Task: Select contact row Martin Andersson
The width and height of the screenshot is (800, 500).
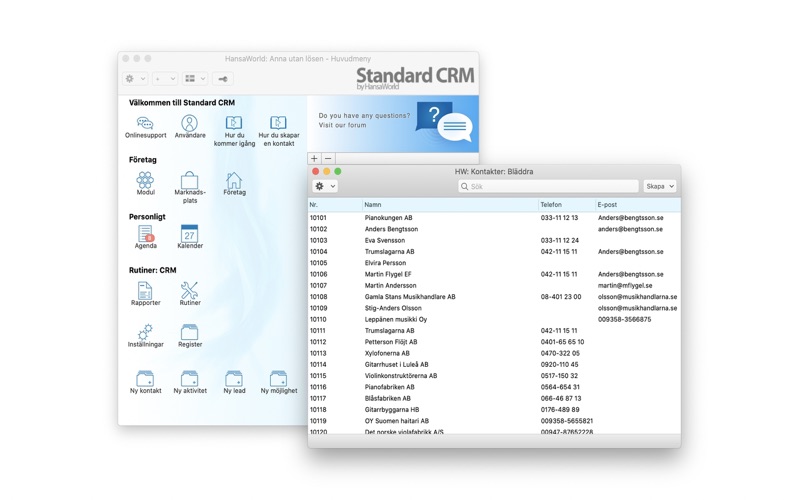Action: pyautogui.click(x=494, y=285)
